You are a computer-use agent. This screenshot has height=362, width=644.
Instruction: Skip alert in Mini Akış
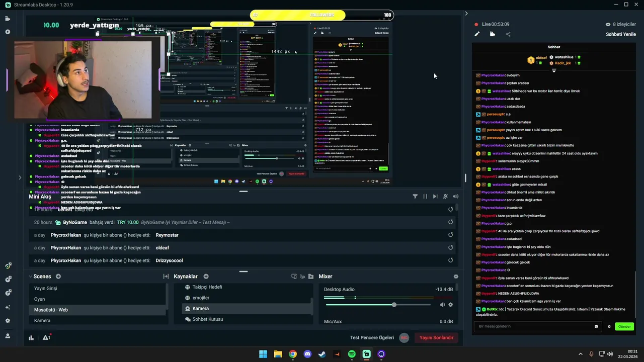(435, 197)
